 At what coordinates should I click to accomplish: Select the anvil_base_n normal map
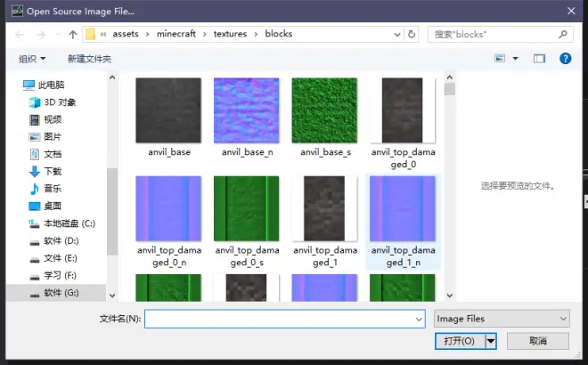(247, 110)
